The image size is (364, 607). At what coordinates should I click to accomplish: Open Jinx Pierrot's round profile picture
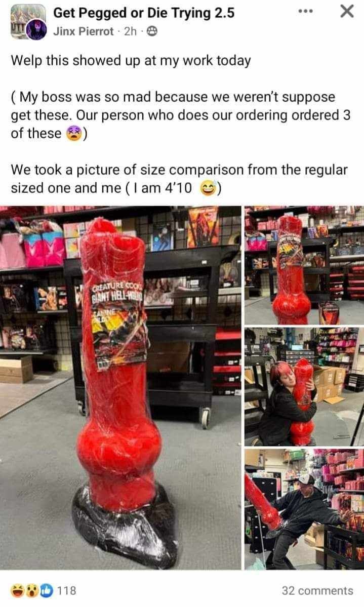37,30
